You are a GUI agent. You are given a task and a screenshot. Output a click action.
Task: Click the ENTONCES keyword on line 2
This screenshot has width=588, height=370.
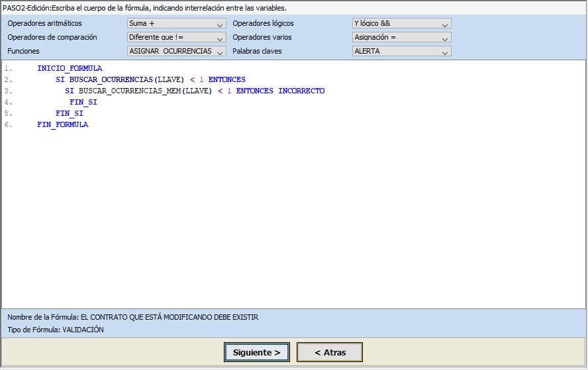click(226, 79)
